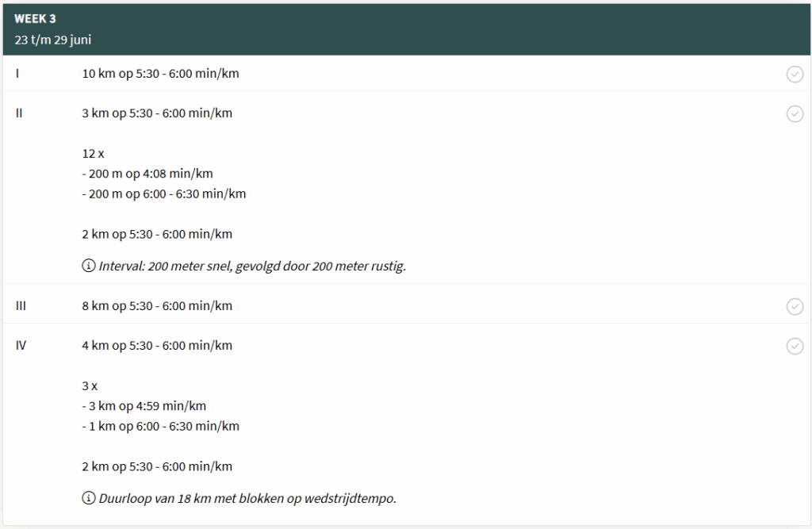Click the WEEK 3 header title
The height and width of the screenshot is (529, 812).
[35, 19]
